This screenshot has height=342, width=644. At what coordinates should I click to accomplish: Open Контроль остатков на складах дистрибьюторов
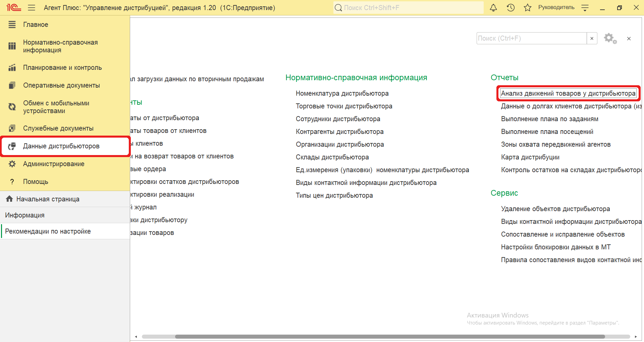571,170
